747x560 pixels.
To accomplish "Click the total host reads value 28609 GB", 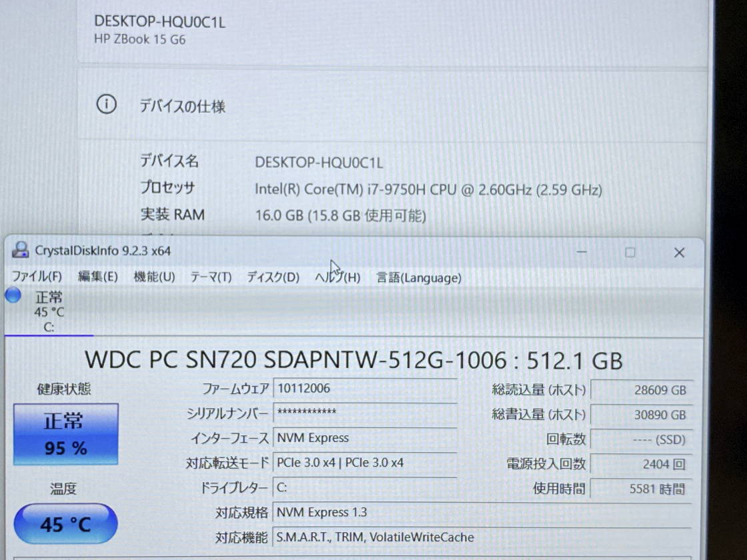I will tap(641, 391).
